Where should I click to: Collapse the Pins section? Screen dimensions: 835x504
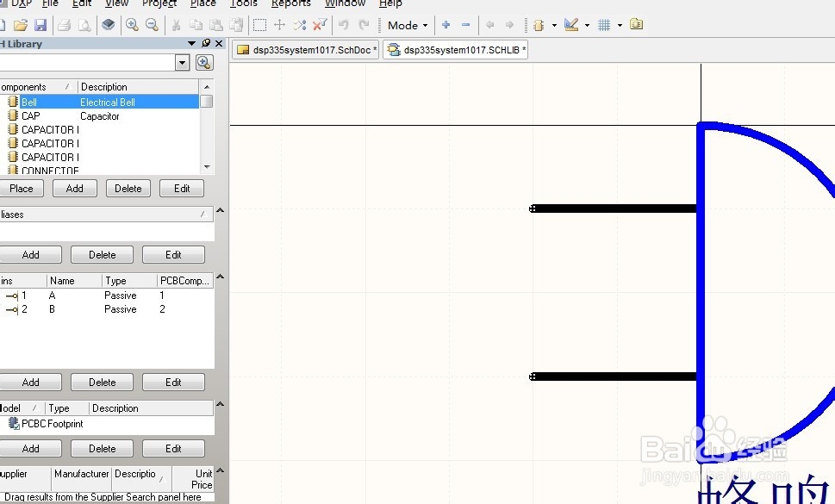coord(220,277)
